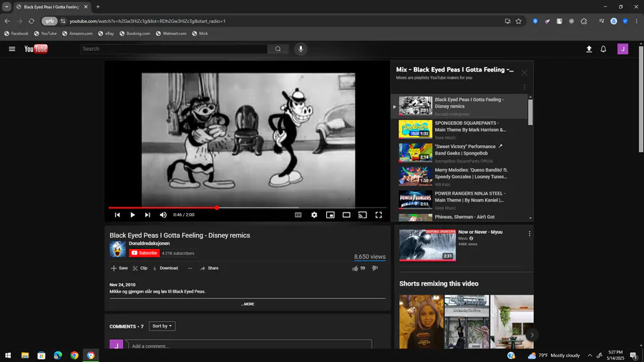This screenshot has width=644, height=362.
Task: Open the YouTube hamburger guide menu
Action: 12,49
